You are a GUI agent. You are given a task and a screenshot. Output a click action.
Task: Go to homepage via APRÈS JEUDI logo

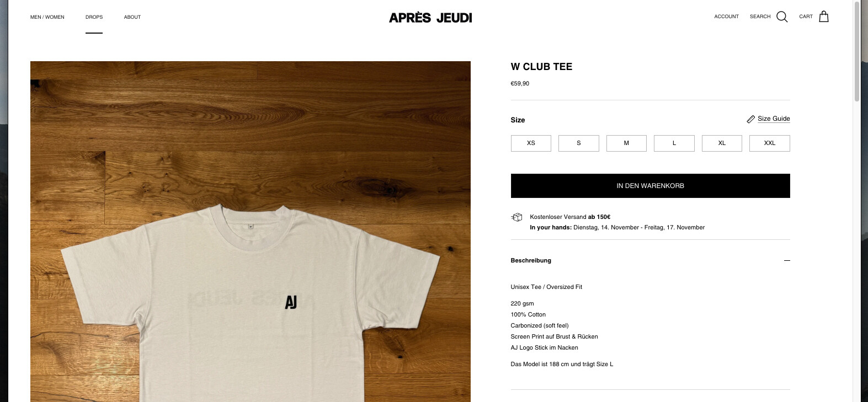(430, 18)
